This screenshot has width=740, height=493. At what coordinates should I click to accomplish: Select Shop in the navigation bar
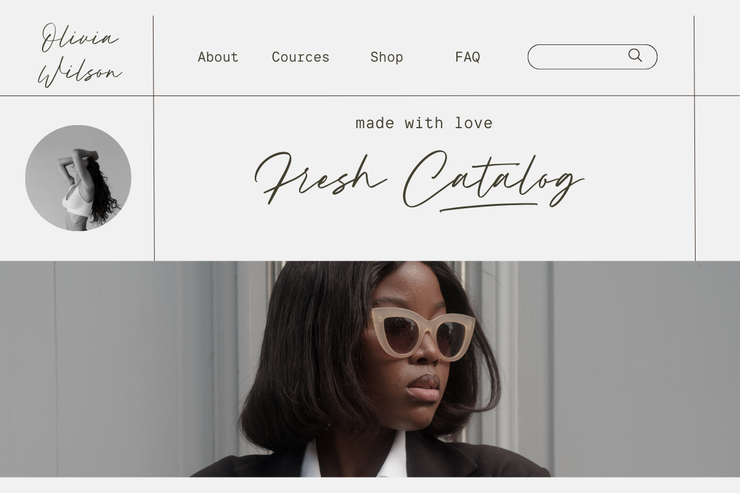[x=387, y=57]
